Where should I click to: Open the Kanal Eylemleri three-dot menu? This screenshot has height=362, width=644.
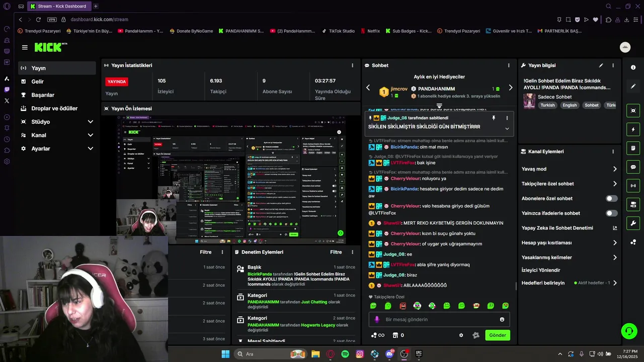coord(613,151)
